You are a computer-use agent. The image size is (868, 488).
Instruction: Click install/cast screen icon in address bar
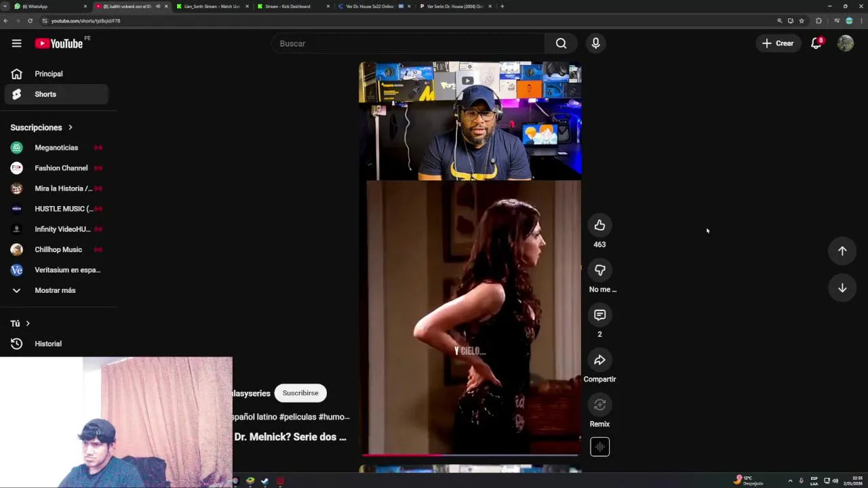(x=790, y=21)
